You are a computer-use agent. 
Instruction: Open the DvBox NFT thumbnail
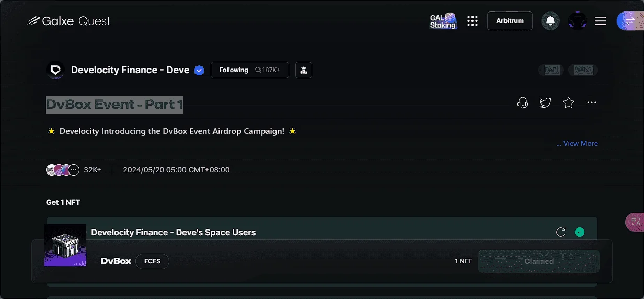(x=65, y=245)
